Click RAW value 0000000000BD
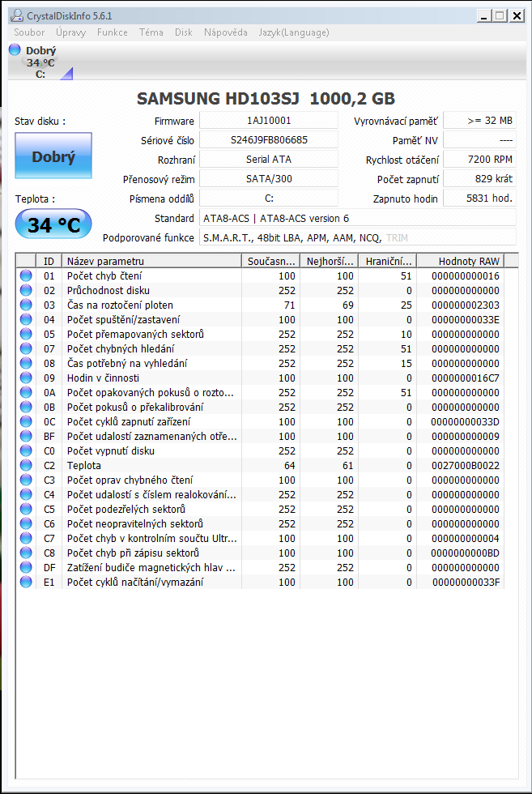 tap(465, 553)
